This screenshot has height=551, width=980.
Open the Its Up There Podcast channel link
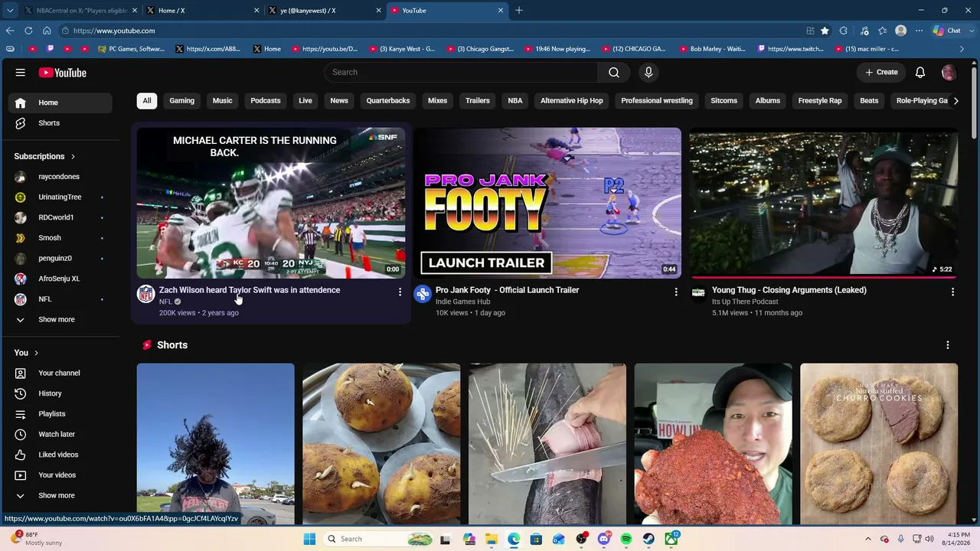click(745, 302)
